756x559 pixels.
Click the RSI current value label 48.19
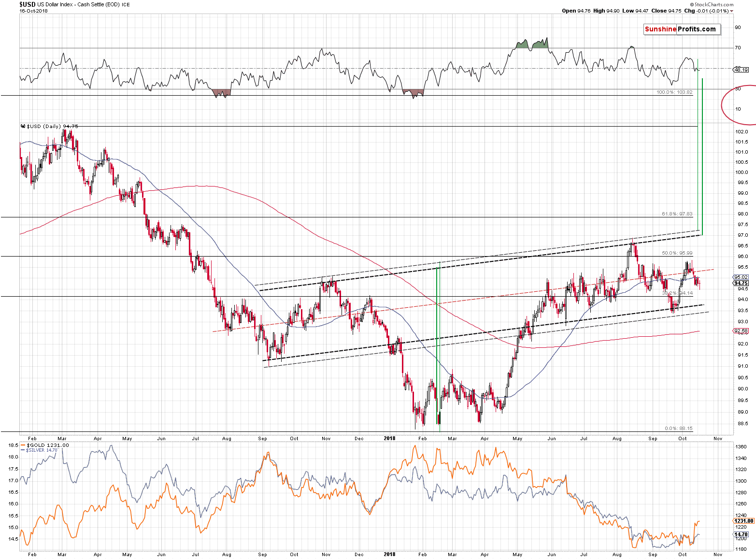coord(741,70)
